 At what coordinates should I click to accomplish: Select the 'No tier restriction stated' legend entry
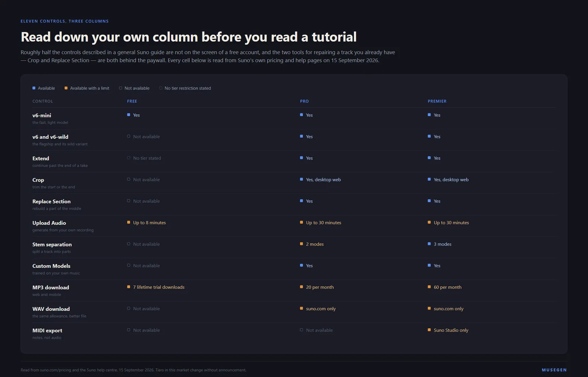tap(185, 88)
